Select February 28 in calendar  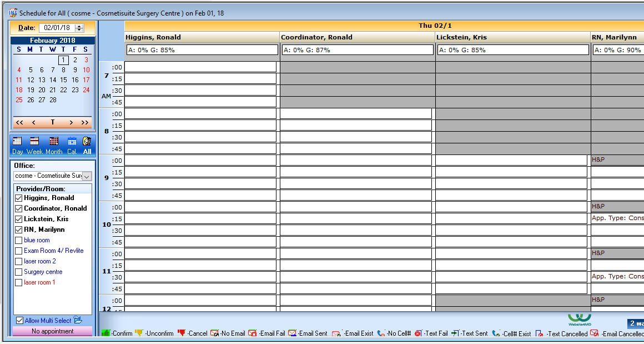tap(53, 100)
